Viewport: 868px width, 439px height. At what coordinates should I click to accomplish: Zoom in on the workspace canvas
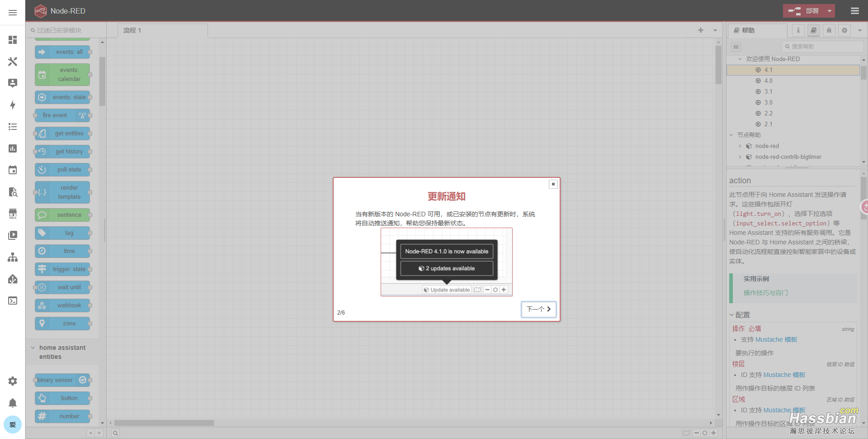tap(713, 433)
